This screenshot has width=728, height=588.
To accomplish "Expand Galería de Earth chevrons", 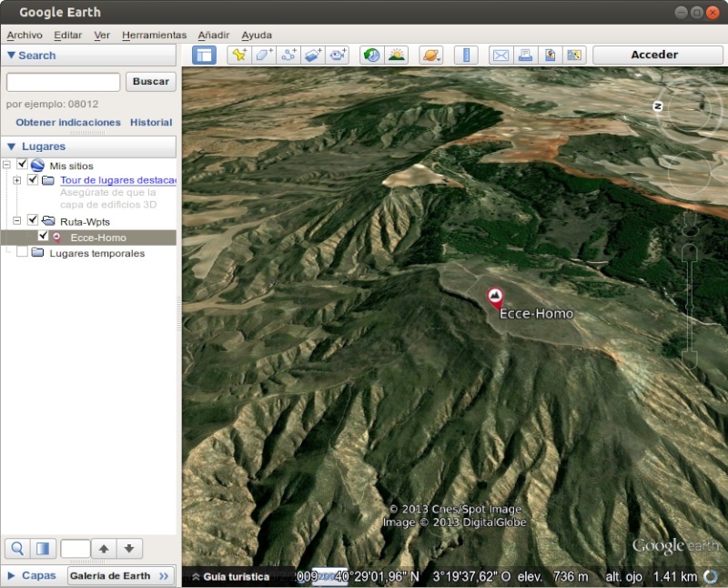I will click(164, 576).
